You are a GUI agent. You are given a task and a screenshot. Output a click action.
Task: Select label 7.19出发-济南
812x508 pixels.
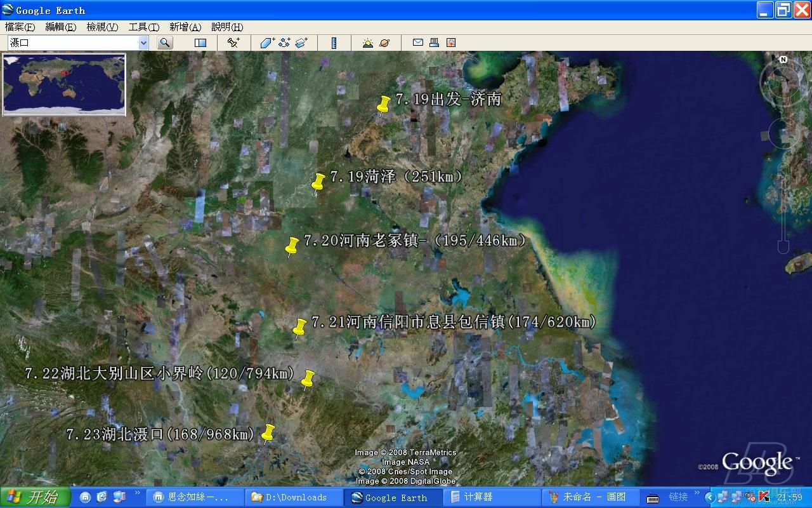449,99
